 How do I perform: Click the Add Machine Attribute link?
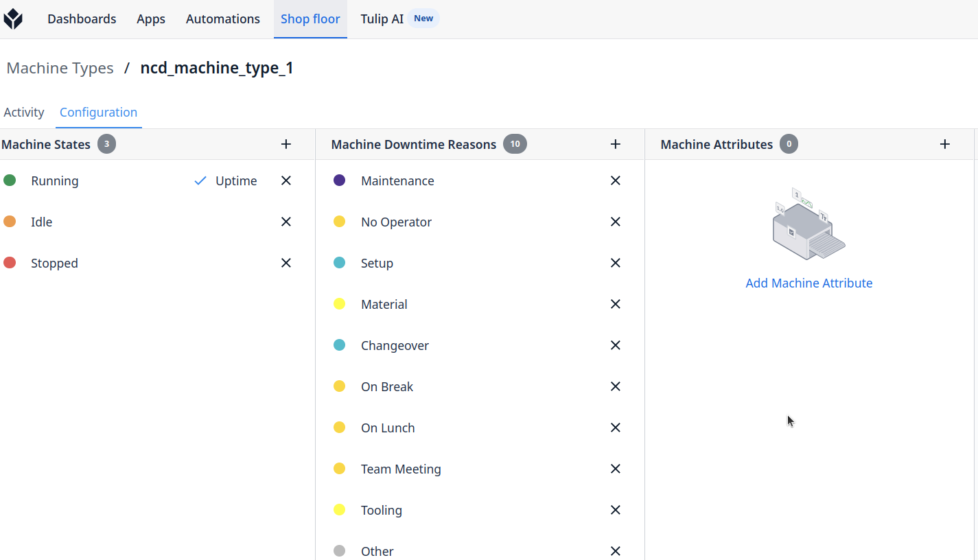pyautogui.click(x=808, y=283)
